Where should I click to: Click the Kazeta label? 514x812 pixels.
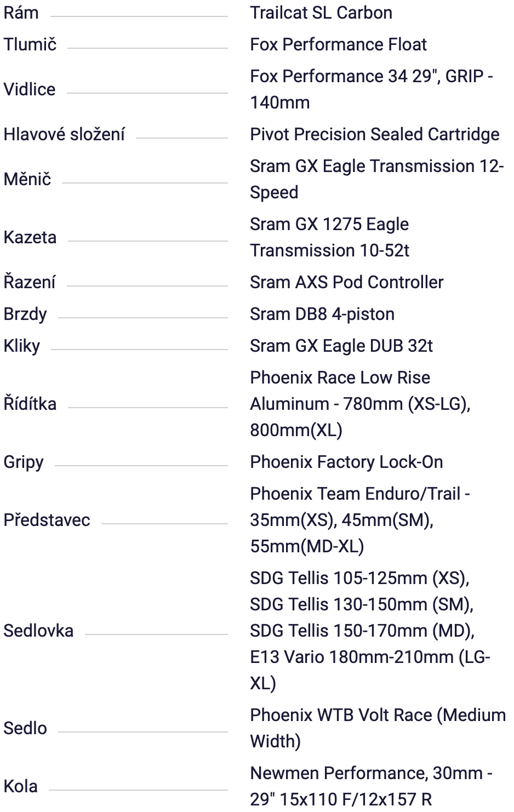point(30,237)
